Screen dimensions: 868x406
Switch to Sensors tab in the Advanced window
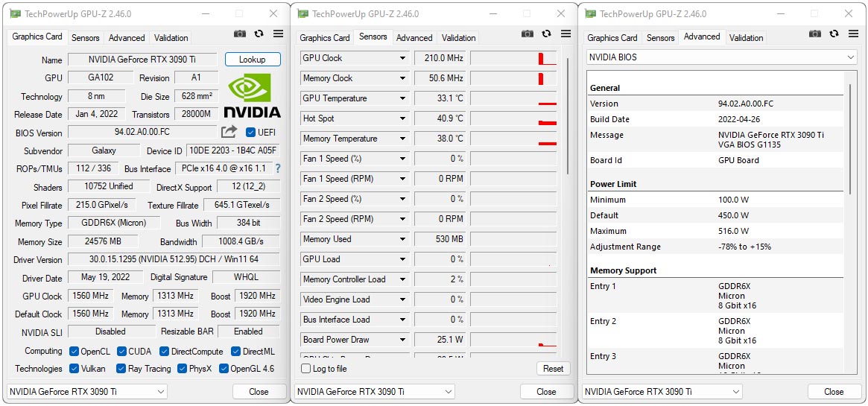[x=660, y=37]
